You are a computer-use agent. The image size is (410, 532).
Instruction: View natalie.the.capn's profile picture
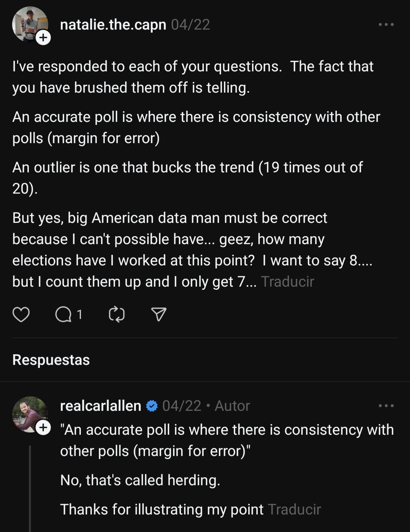tap(30, 24)
